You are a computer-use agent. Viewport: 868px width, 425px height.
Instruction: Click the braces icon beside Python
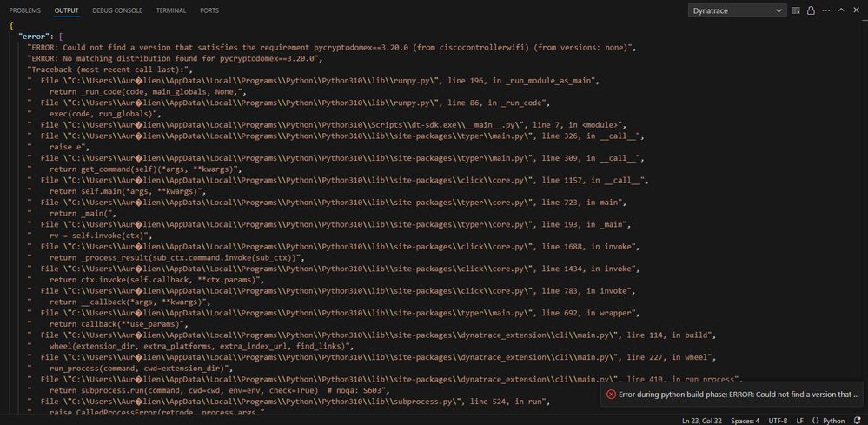pyautogui.click(x=814, y=420)
